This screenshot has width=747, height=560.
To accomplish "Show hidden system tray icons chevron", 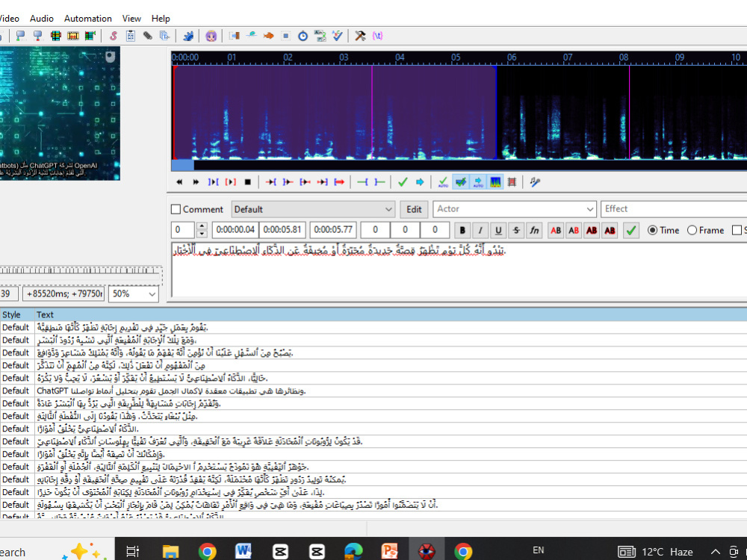I will point(716,552).
